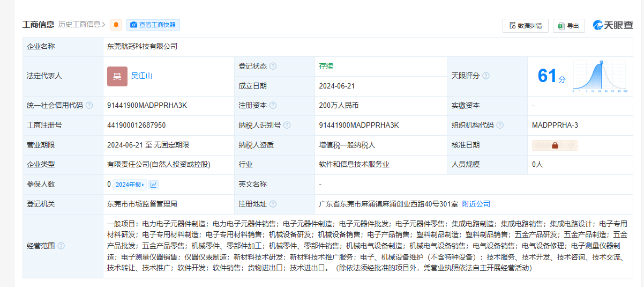Click help icon next to 经营范围

(61, 246)
